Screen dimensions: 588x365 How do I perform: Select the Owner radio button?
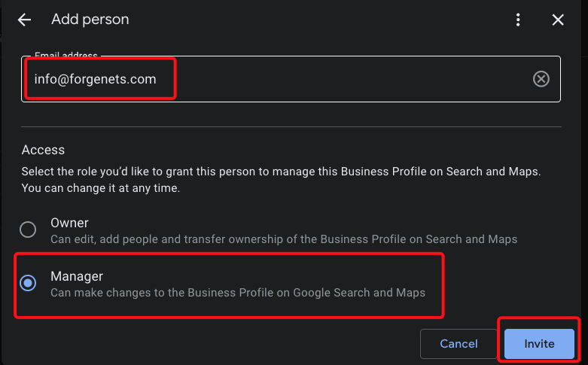tap(28, 230)
